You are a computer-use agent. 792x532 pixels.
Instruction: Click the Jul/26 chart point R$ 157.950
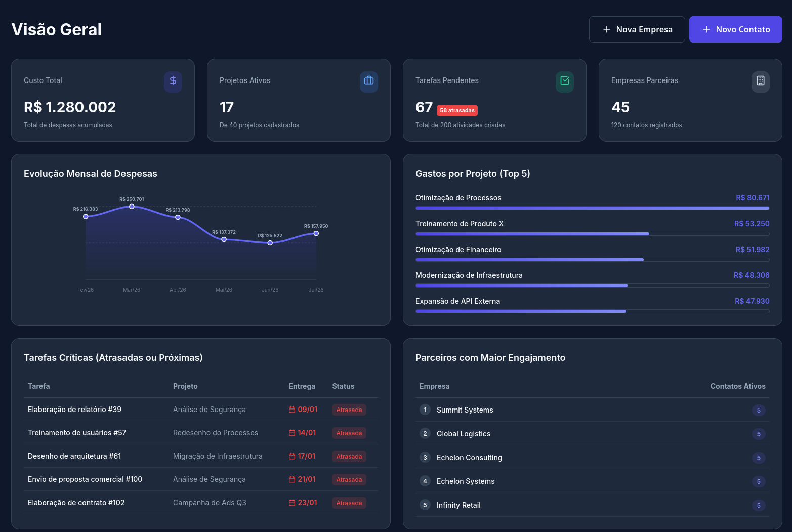tap(316, 233)
